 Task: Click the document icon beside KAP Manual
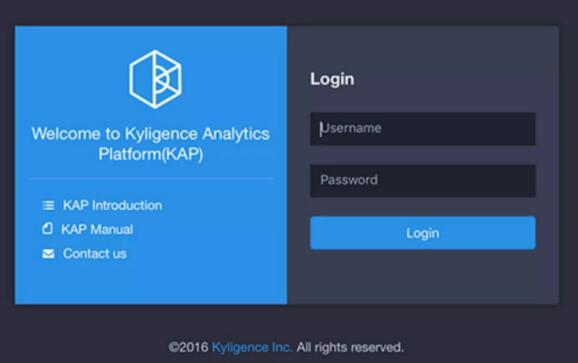pyautogui.click(x=48, y=228)
